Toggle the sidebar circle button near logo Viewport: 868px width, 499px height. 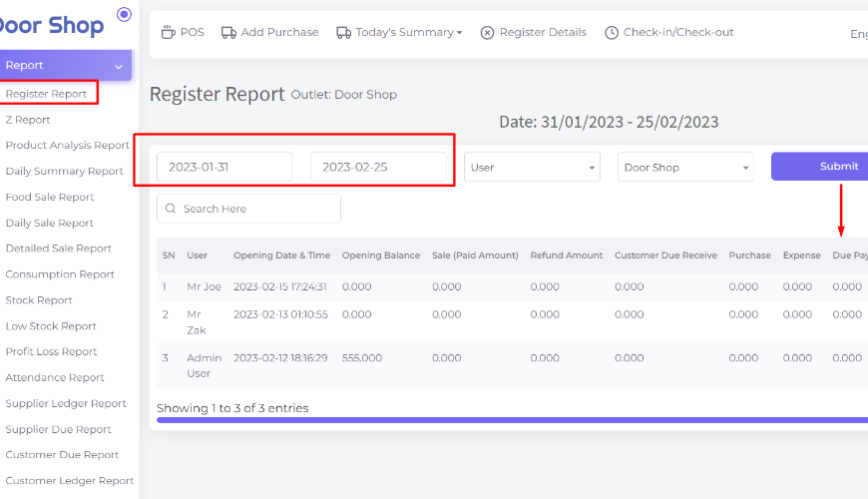(124, 14)
